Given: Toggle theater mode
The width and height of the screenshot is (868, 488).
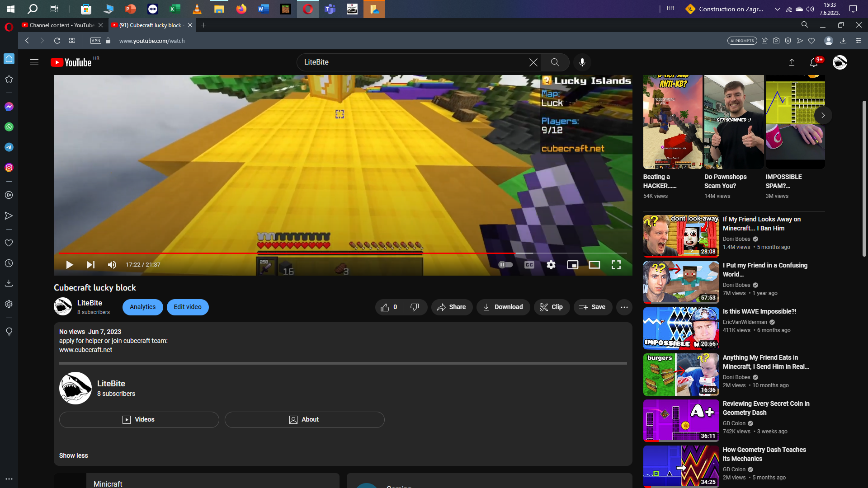Looking at the screenshot, I should point(594,265).
